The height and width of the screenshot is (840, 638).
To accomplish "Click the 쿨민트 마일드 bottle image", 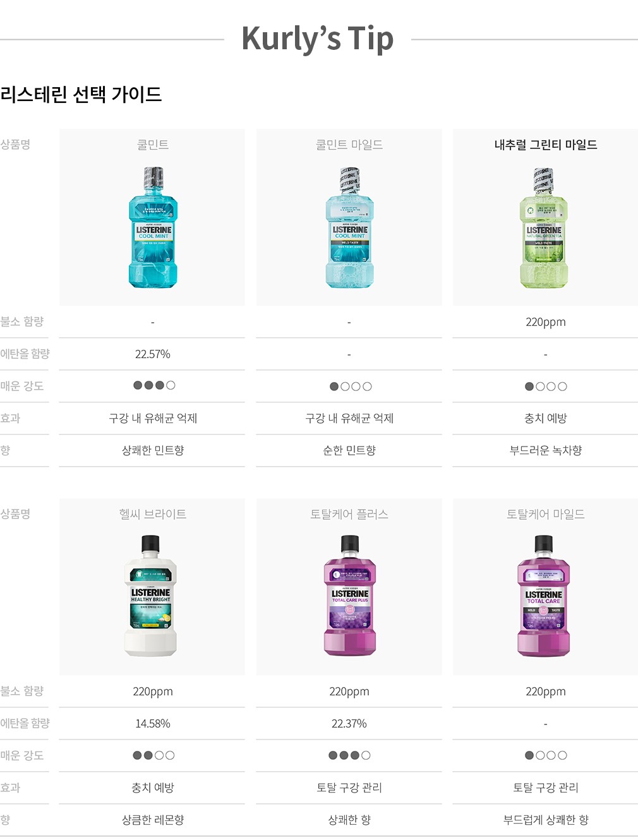I will [x=349, y=228].
